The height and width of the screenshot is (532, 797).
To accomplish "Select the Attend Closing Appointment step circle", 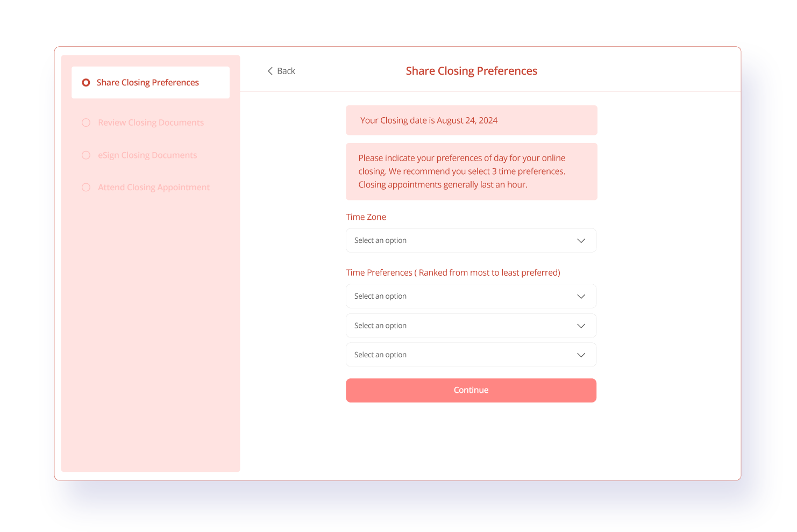I will [86, 188].
